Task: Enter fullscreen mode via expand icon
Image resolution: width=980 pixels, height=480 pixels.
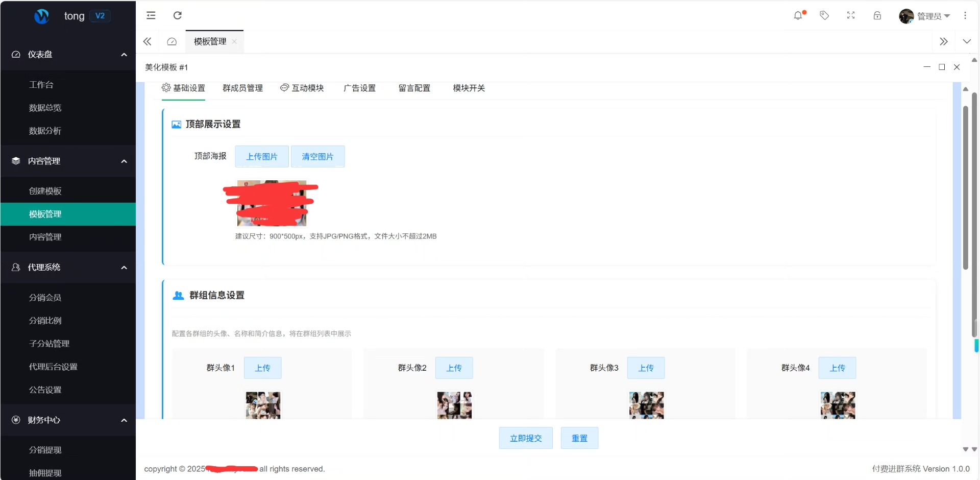Action: click(851, 15)
